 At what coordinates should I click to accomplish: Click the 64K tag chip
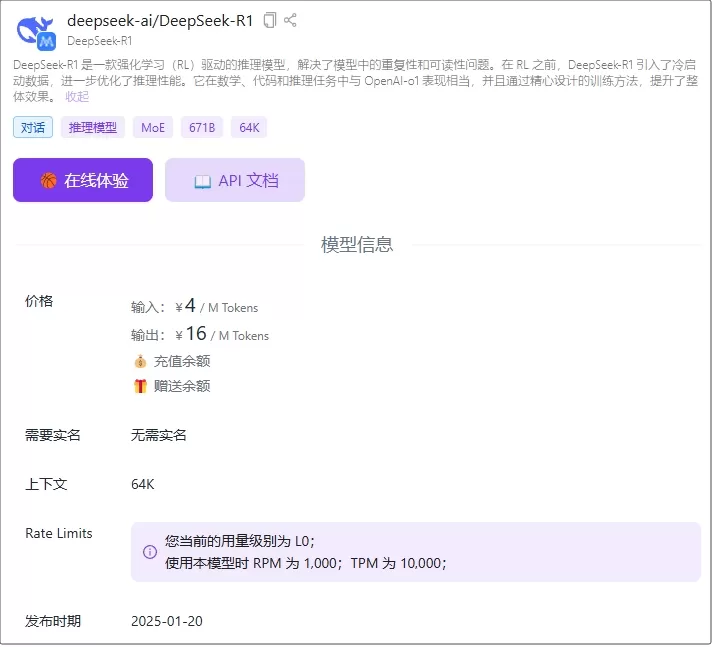pos(249,127)
